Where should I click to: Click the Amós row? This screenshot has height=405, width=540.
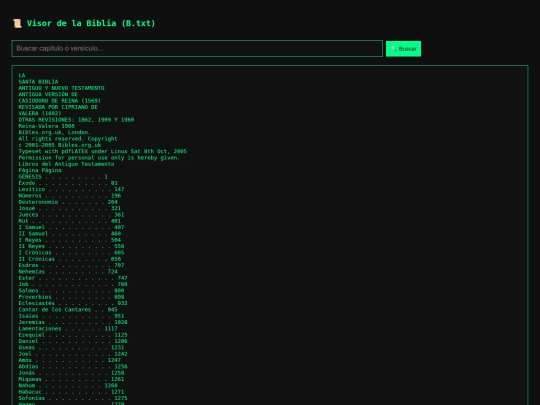point(70,360)
